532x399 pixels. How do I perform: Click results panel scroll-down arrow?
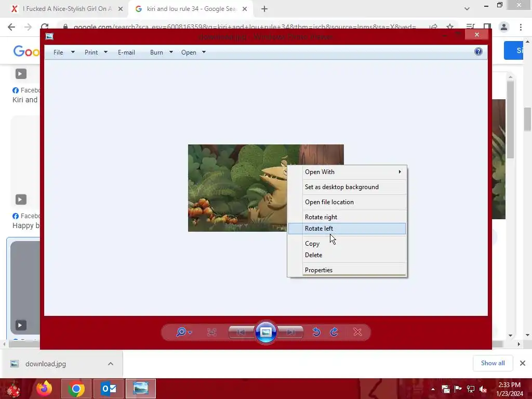tap(510, 335)
